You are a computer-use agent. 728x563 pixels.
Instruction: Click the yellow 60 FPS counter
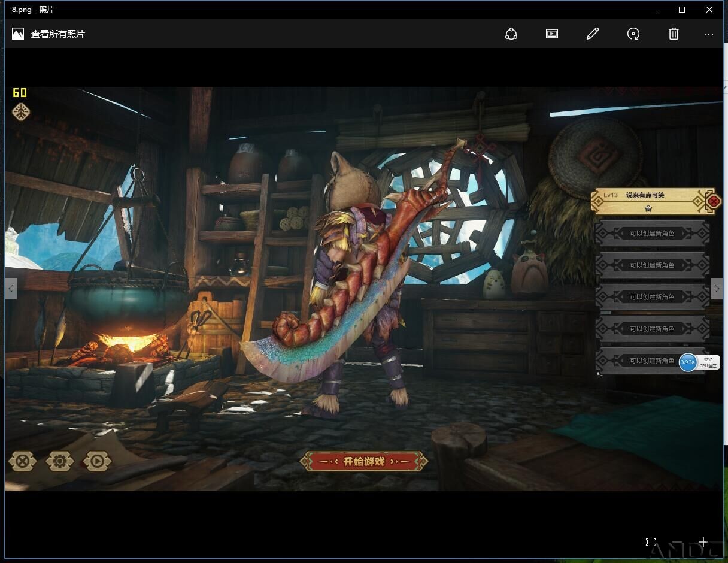tap(20, 92)
